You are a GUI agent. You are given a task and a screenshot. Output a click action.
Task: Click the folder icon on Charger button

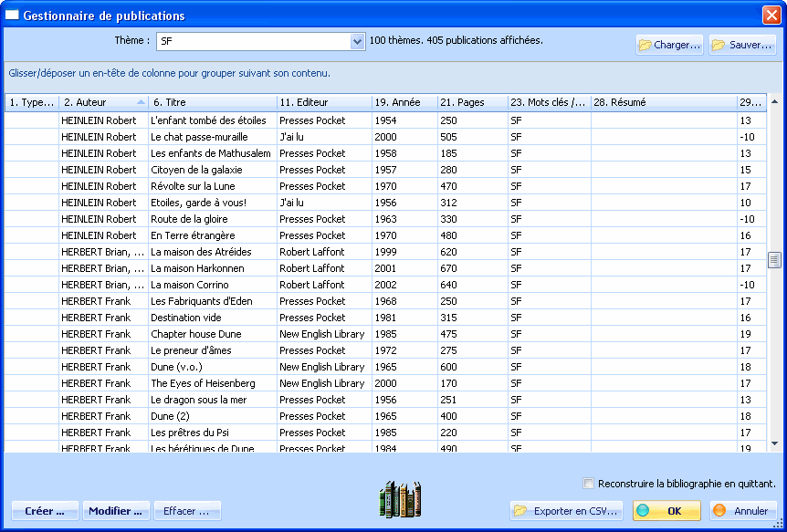[x=645, y=45]
